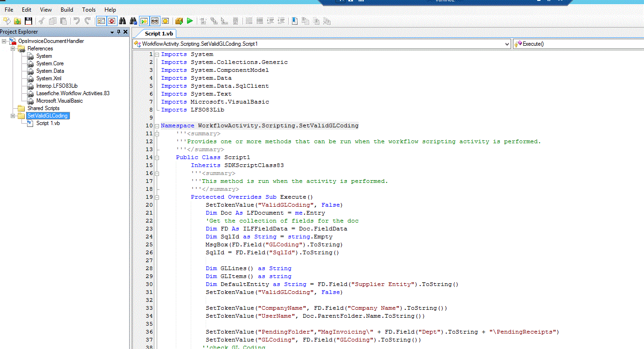Click the Redo arrow icon

point(88,21)
